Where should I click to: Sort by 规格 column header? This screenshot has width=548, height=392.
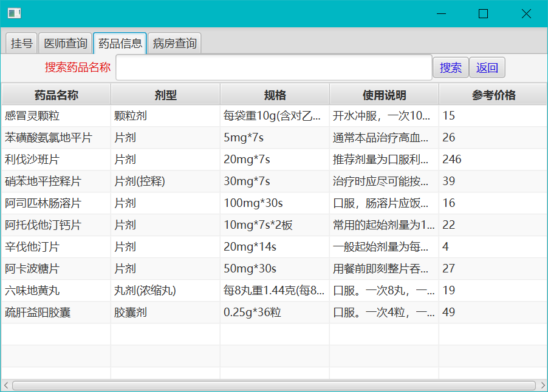click(275, 95)
